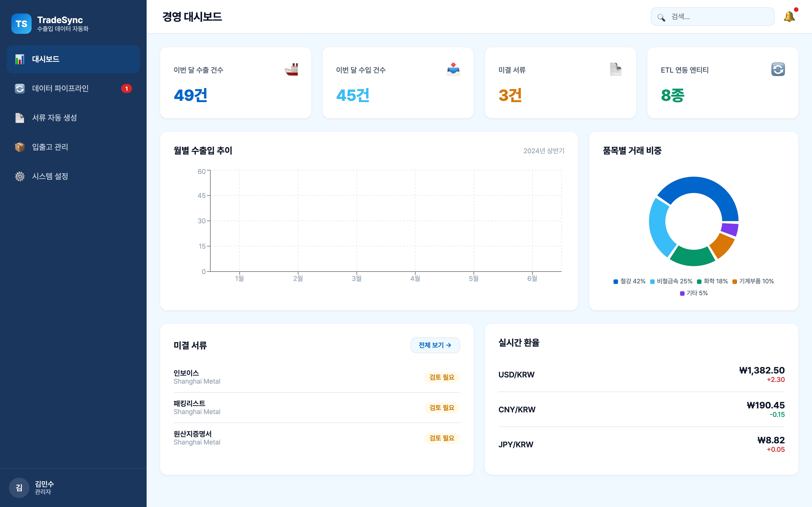Image resolution: width=812 pixels, height=507 pixels.
Task: Click the sync icon next to 데이터 파이프라인
Action: coord(20,88)
